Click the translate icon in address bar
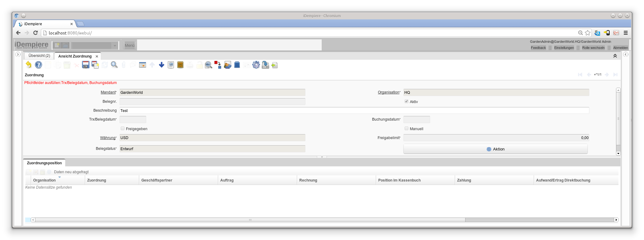Screen dimensions: 644x240 [597, 33]
